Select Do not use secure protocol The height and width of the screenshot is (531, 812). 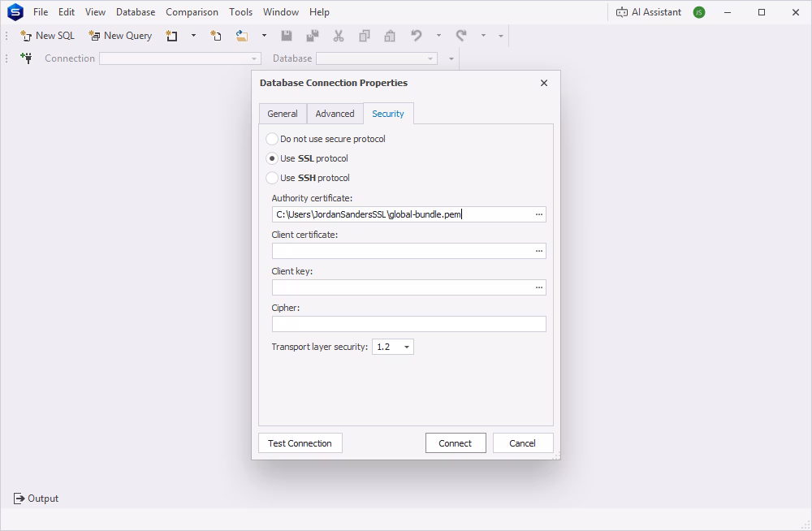[326, 139]
